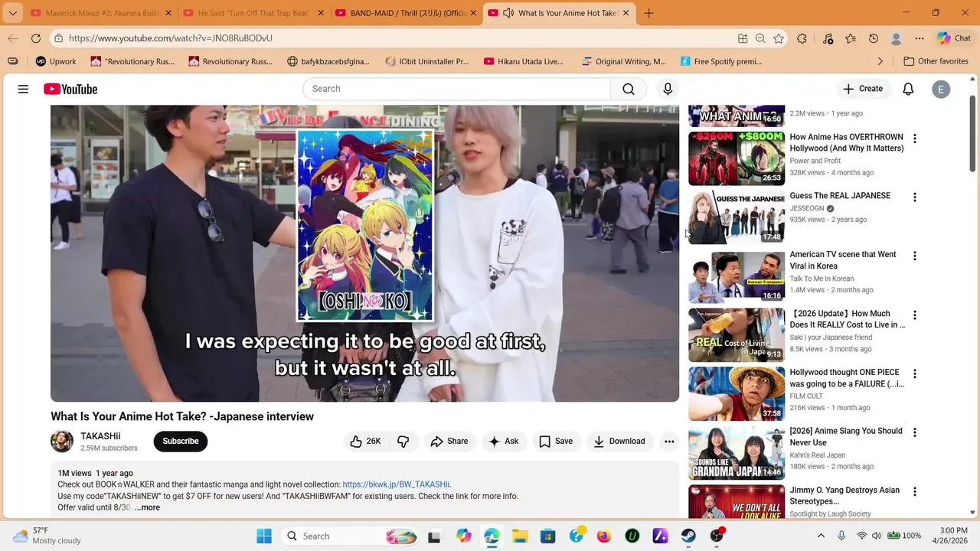Open the taskbar volume icon
980x551 pixels.
tap(877, 536)
